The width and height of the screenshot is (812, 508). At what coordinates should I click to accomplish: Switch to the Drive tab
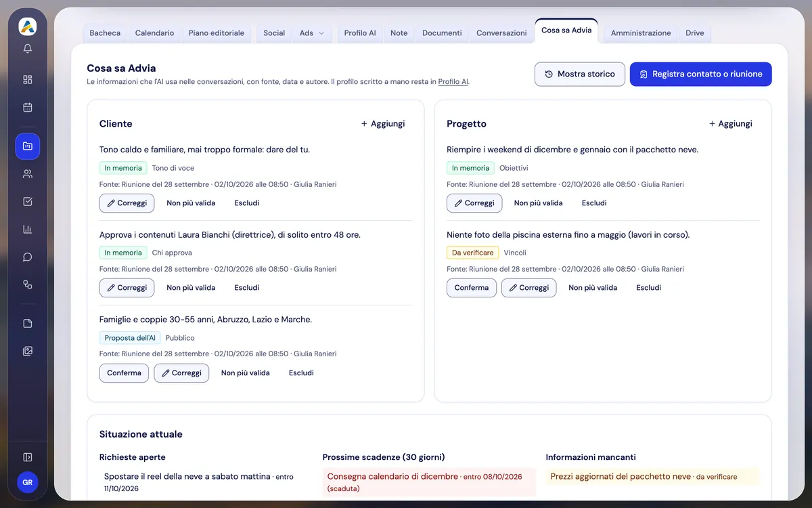(x=695, y=33)
